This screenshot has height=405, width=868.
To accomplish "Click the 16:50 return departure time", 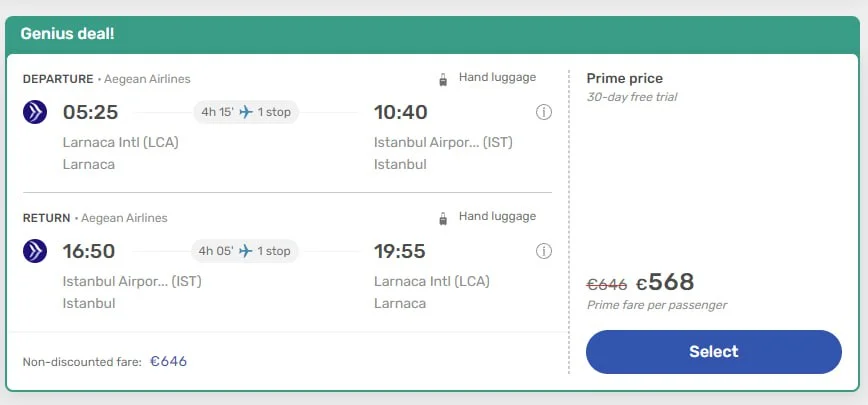I will point(89,251).
